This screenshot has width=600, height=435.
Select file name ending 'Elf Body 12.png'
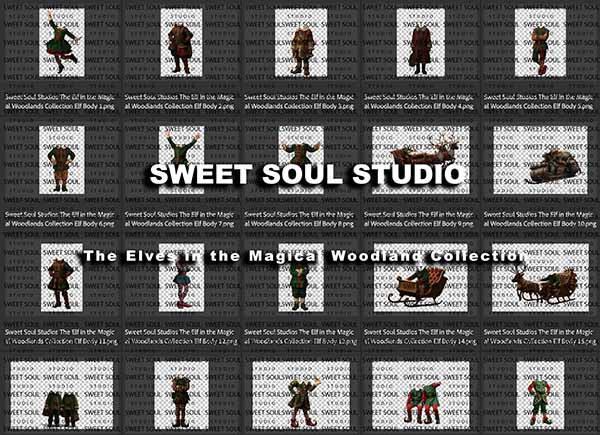coord(181,337)
